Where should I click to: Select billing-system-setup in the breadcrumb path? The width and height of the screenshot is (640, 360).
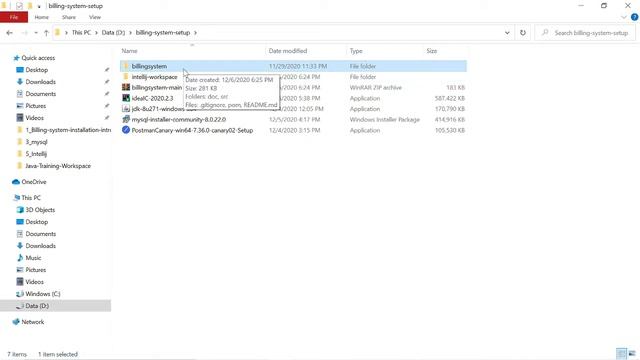(163, 33)
